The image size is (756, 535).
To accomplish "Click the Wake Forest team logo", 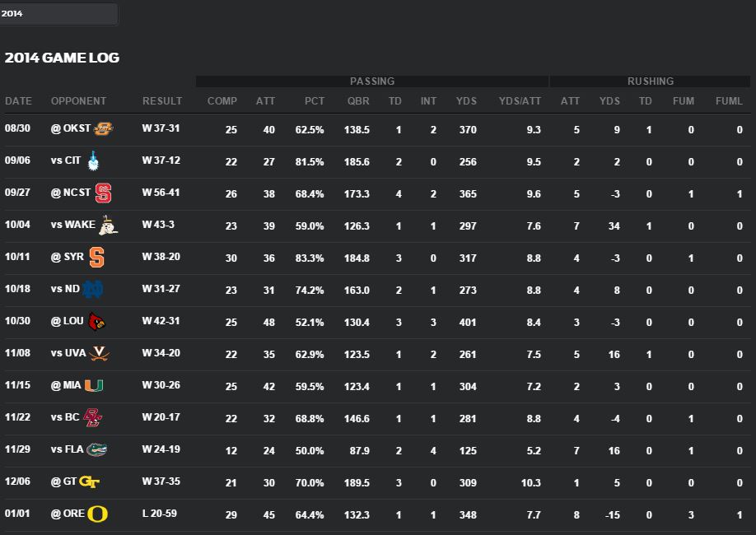I will pos(108,226).
